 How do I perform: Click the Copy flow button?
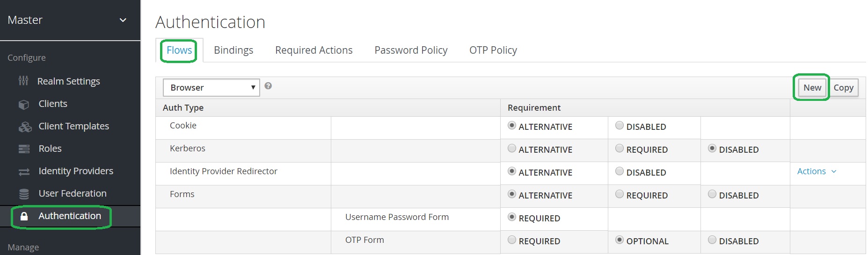(x=844, y=88)
